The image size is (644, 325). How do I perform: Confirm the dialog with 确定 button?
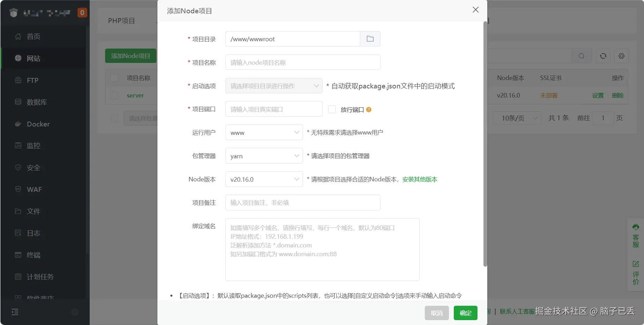coord(465,313)
